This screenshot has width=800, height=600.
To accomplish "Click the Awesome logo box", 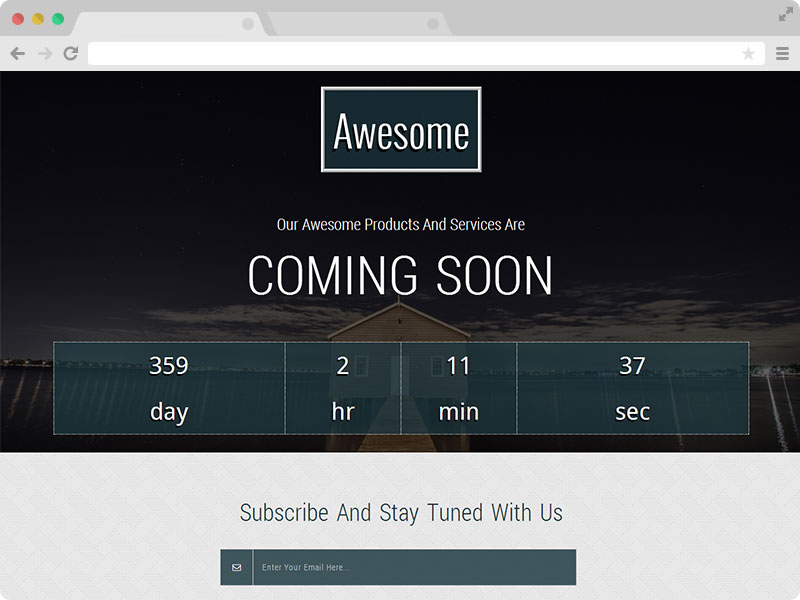I will coord(400,129).
